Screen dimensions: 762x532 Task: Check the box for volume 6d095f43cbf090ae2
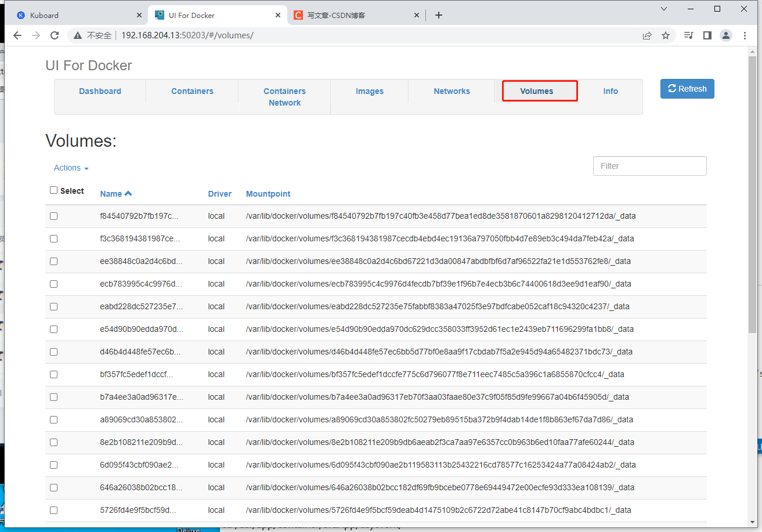point(54,465)
